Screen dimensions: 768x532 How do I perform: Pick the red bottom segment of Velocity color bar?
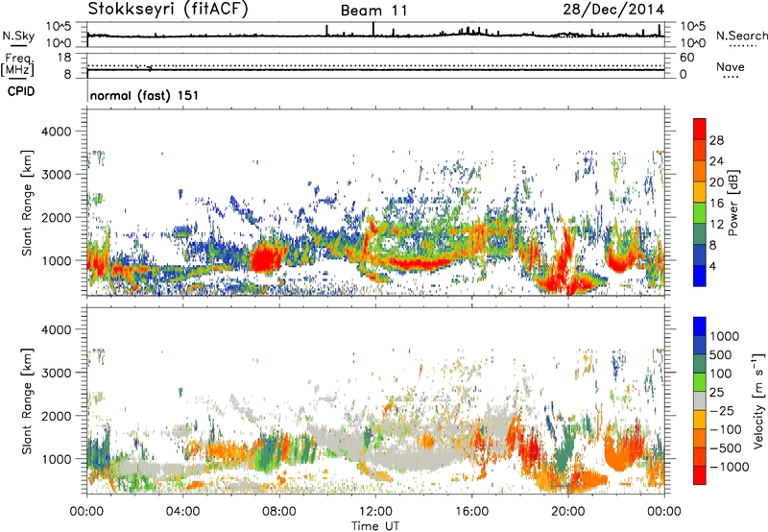click(700, 475)
